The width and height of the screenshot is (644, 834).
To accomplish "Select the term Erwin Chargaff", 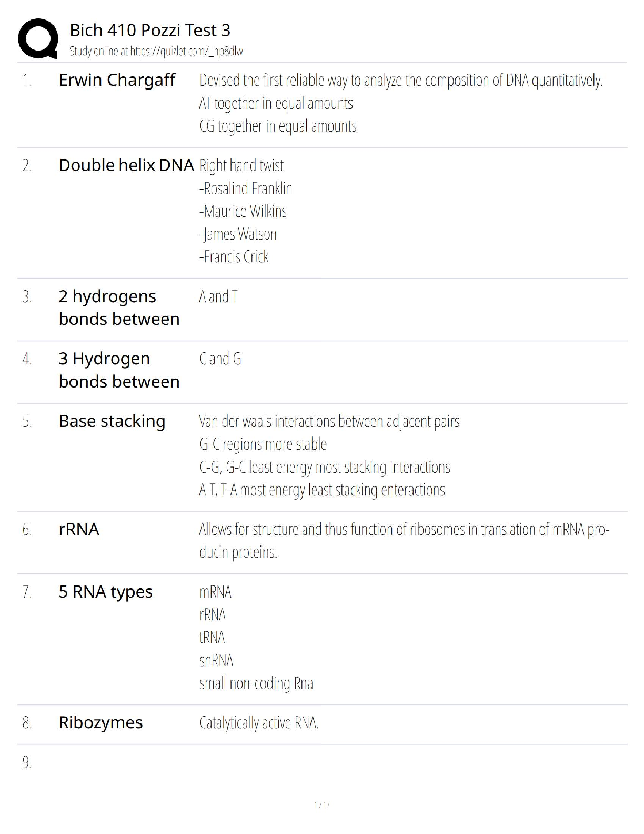I will (117, 80).
